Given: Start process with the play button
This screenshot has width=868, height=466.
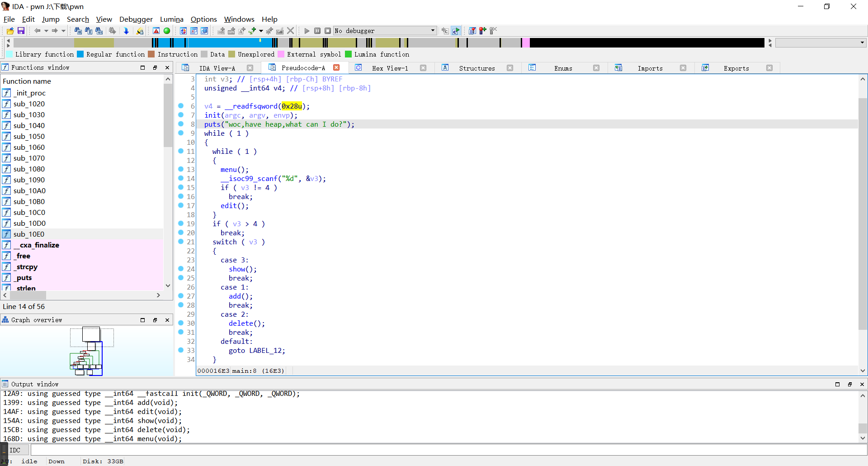Looking at the screenshot, I should [x=307, y=31].
